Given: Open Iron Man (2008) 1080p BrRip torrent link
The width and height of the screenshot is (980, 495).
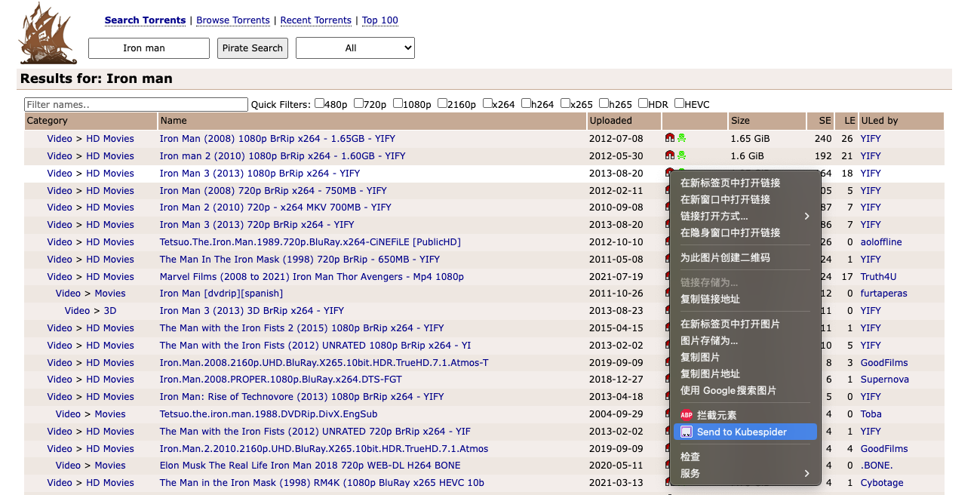Looking at the screenshot, I should pyautogui.click(x=278, y=138).
